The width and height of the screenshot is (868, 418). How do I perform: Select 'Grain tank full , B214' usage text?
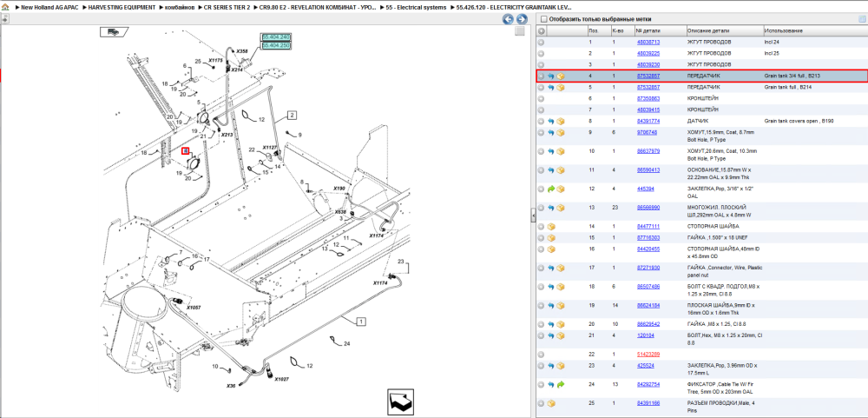788,88
